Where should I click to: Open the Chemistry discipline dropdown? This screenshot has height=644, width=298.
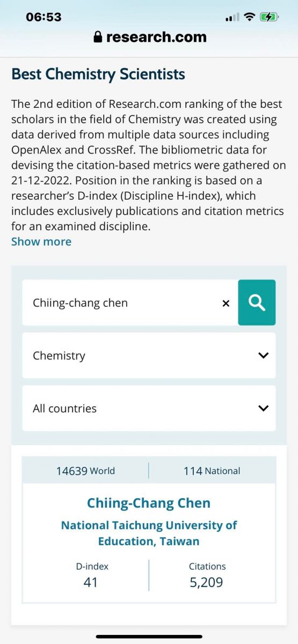[149, 355]
